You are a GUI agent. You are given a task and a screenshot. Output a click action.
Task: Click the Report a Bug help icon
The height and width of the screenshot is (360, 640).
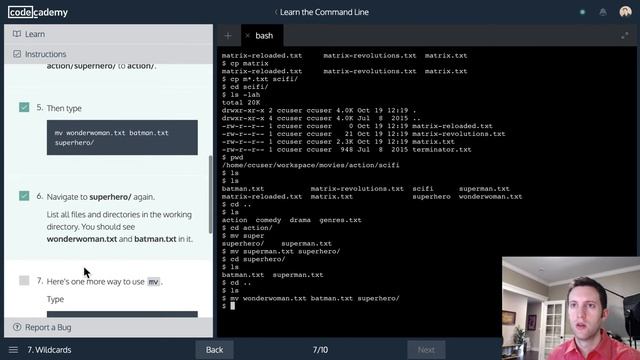tap(17, 327)
